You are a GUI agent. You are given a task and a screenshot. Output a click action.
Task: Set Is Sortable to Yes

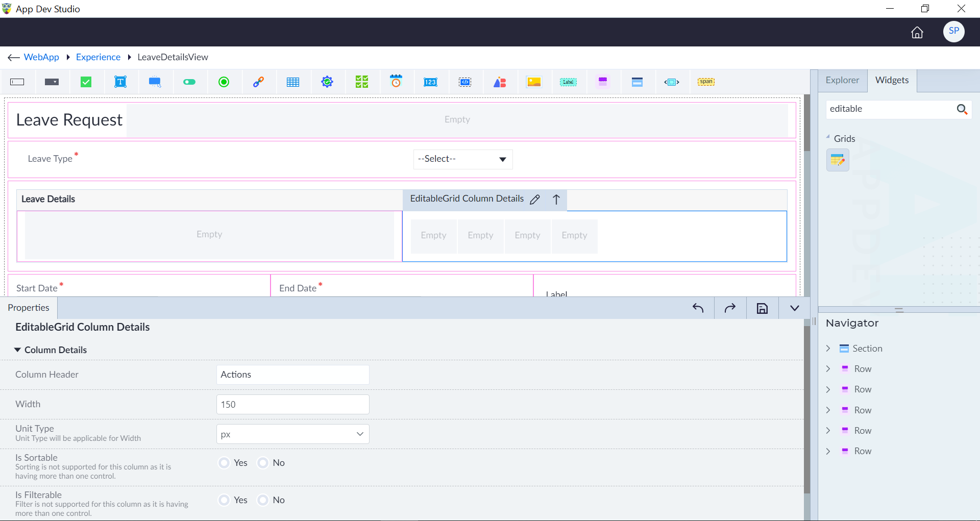(x=224, y=463)
